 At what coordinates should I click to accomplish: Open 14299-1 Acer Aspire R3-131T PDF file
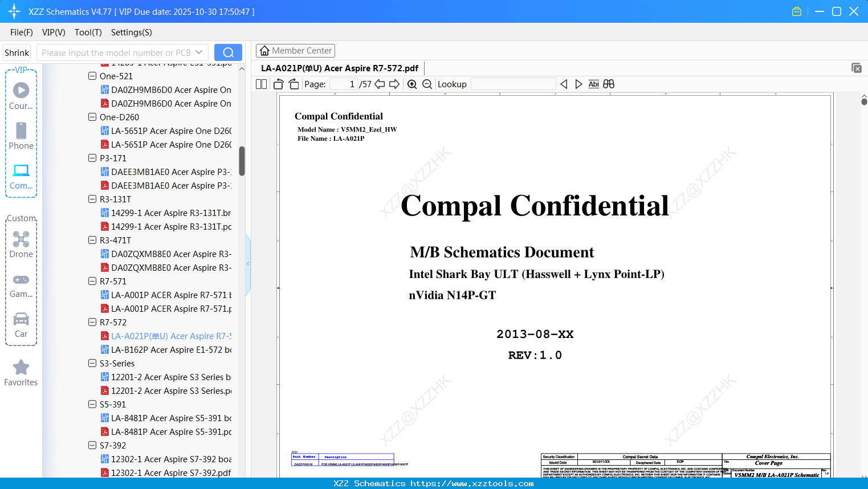coord(166,226)
